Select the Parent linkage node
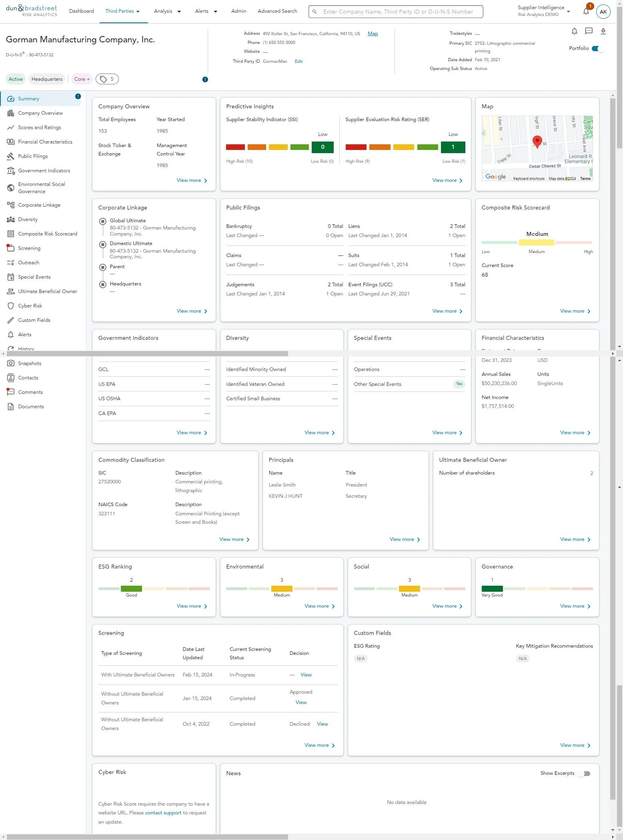The image size is (623, 840). (x=102, y=267)
